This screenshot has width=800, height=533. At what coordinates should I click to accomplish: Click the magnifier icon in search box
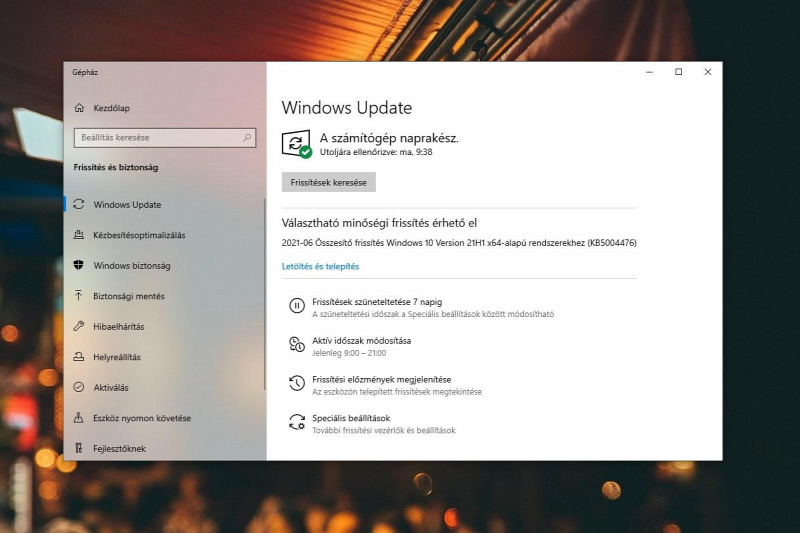click(x=247, y=137)
